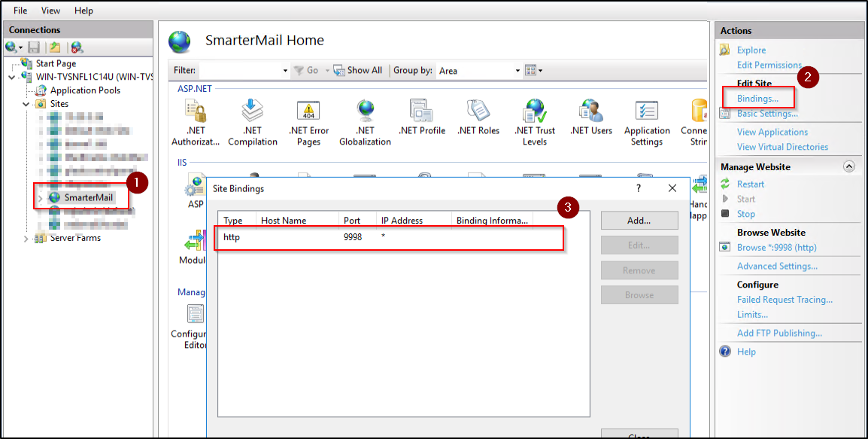The image size is (868, 439).
Task: Open .NET Globalization feature icon
Action: click(365, 111)
